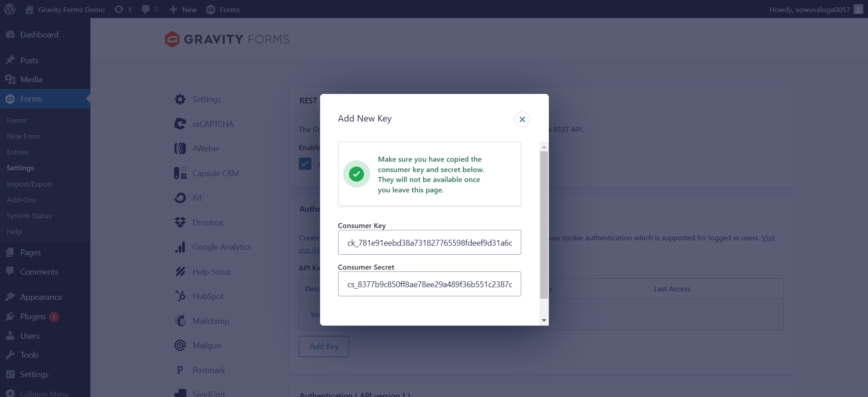Click Howdy, vowuvaloga0057 account link

(x=809, y=9)
